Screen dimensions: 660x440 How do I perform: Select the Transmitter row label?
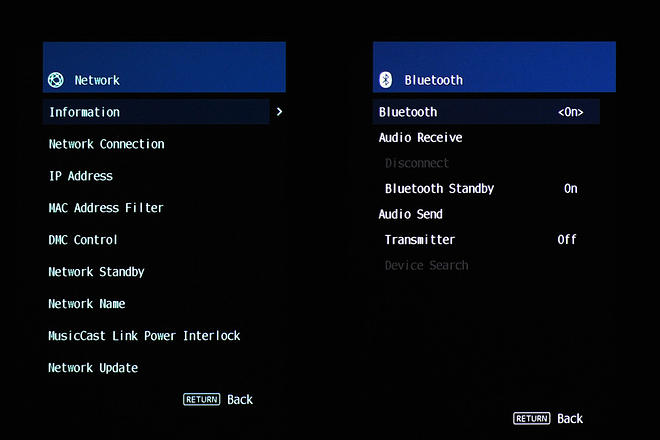point(420,240)
